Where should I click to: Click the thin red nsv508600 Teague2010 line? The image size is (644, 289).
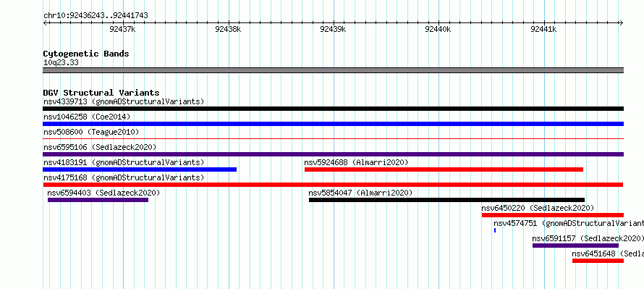tap(333, 139)
